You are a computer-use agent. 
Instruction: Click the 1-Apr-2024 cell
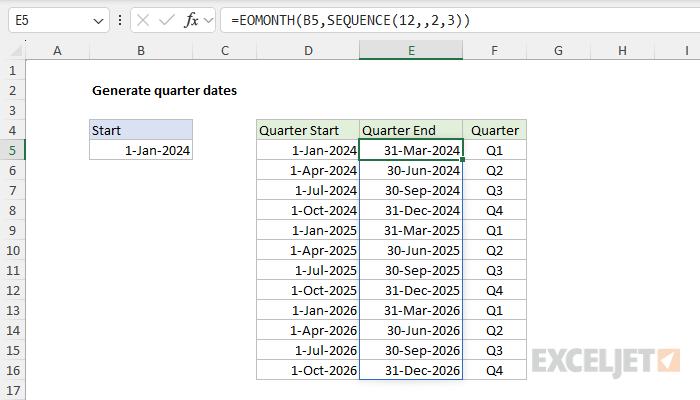point(308,170)
